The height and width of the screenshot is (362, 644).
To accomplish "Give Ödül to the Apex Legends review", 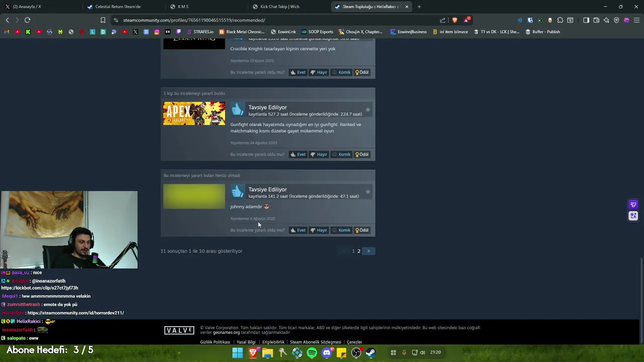I will click(362, 154).
